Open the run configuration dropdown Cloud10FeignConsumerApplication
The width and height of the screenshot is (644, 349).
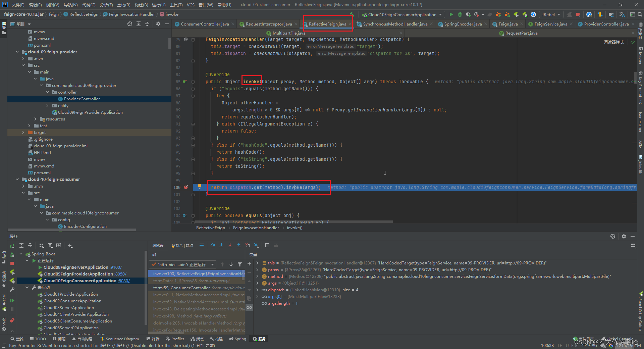pos(402,14)
